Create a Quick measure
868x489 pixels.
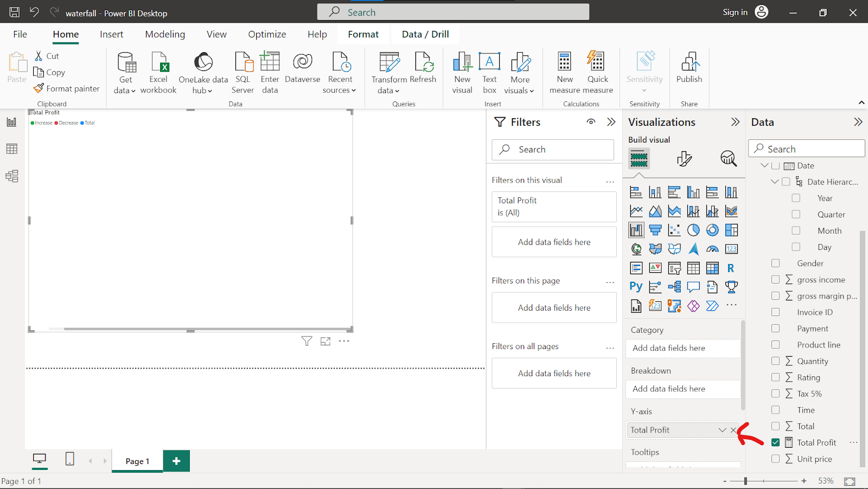(x=598, y=73)
